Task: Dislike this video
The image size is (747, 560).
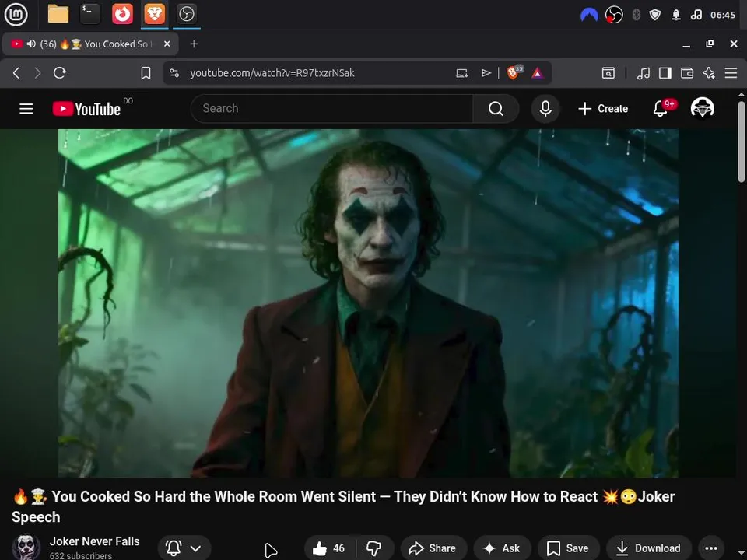Action: click(x=374, y=548)
